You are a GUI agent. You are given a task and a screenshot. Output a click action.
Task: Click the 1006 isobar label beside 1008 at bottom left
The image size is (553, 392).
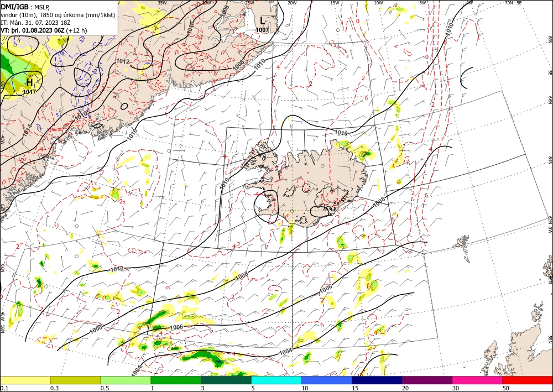(x=176, y=327)
